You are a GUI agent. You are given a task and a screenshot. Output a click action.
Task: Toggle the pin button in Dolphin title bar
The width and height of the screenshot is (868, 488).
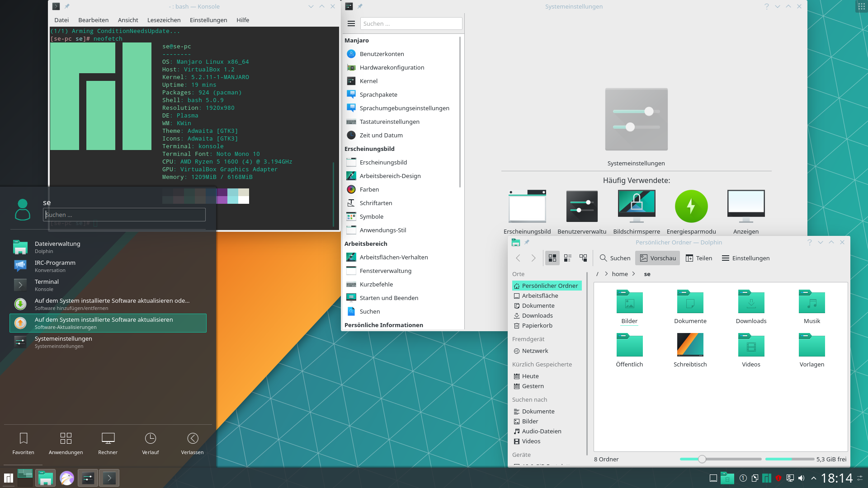point(527,242)
